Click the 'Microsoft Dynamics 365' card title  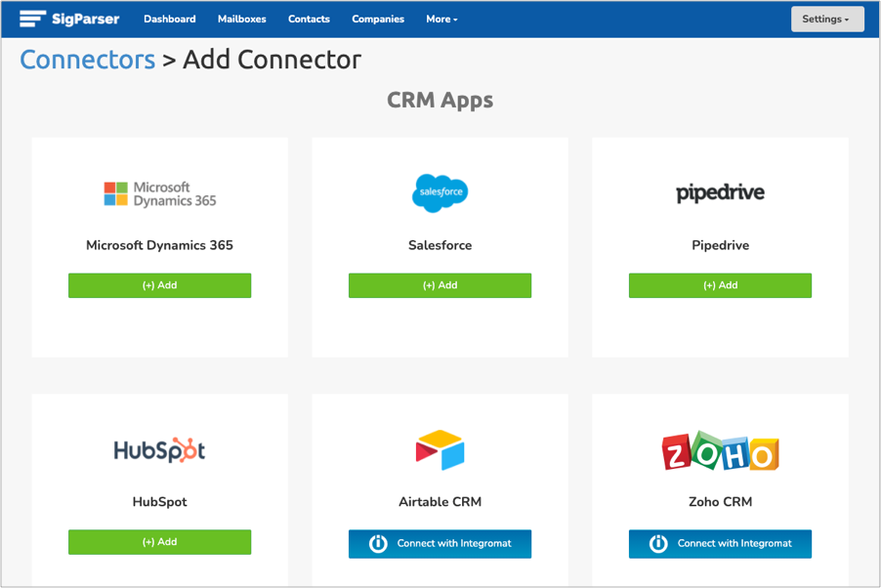pos(159,245)
